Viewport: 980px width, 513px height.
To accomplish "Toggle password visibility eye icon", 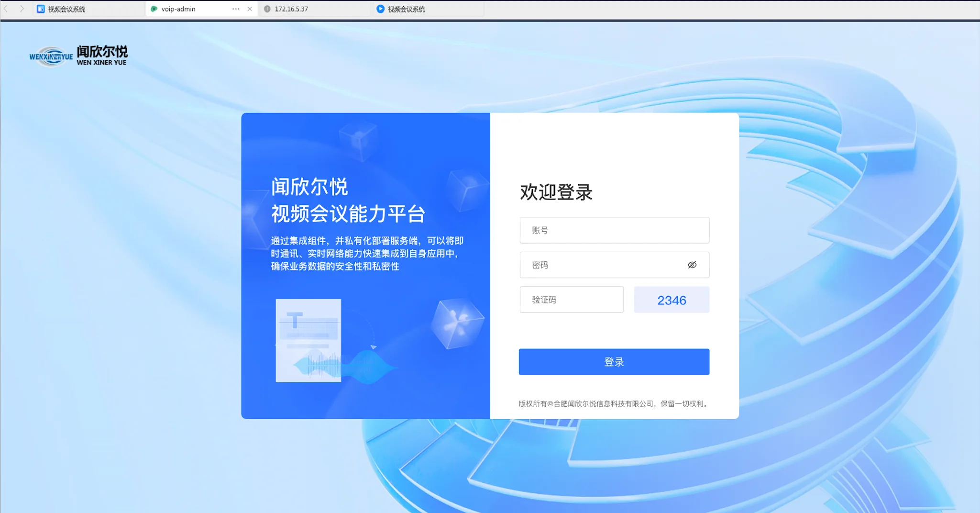I will click(x=692, y=265).
